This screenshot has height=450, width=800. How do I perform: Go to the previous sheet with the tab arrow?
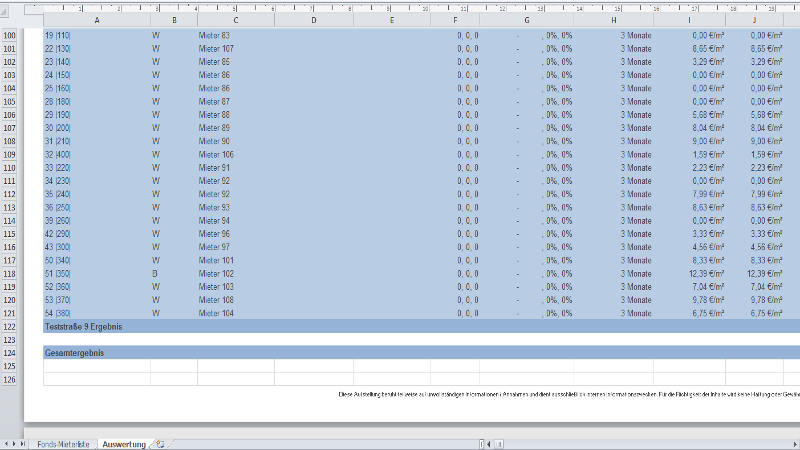pos(7,444)
